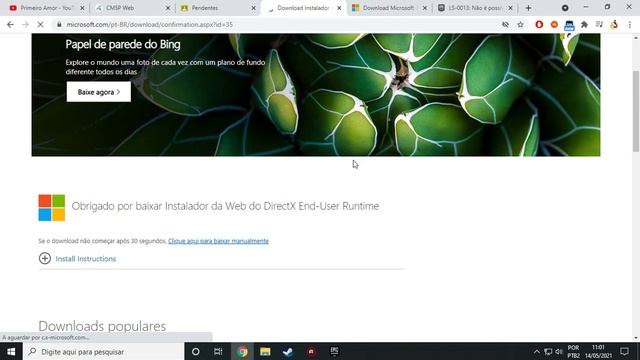Open the Chrome three-dot menu
This screenshot has width=640, height=360.
click(x=630, y=24)
